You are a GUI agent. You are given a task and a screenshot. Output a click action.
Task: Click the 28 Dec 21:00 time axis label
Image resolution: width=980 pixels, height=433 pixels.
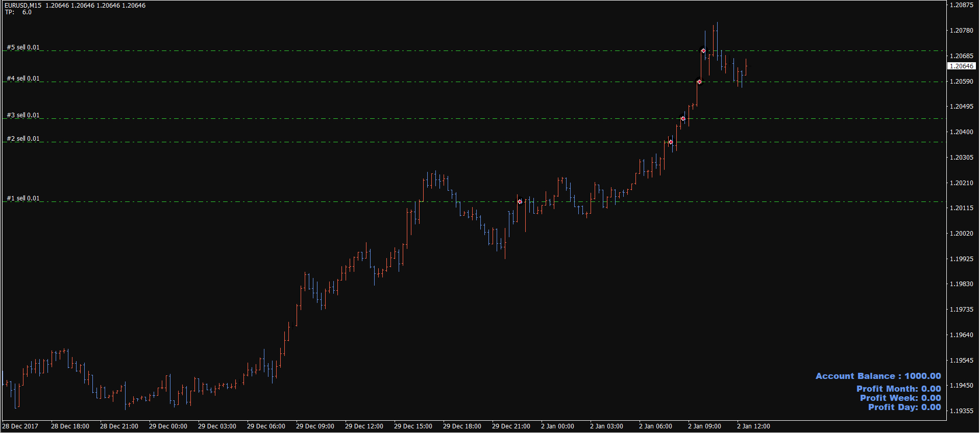pos(119,426)
